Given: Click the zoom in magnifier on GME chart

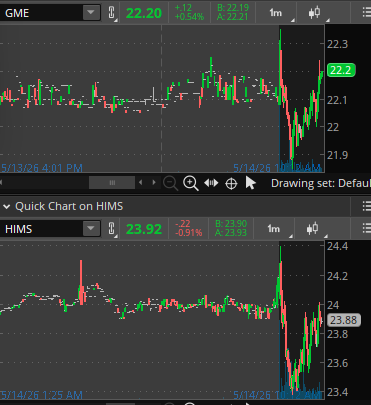Looking at the screenshot, I should [191, 183].
